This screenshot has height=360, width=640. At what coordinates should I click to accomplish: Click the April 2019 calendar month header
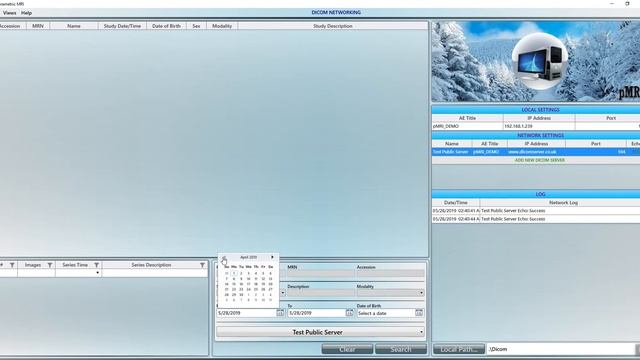248,257
